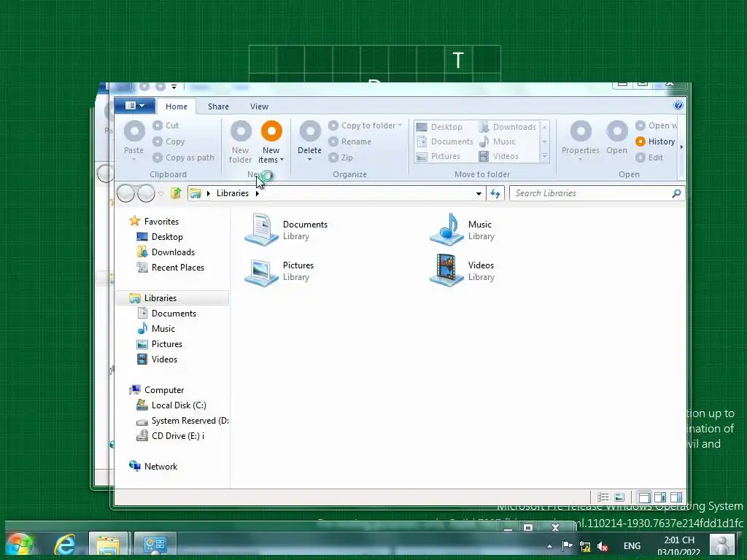Create a New folder from ribbon
Image resolution: width=747 pixels, height=560 pixels.
coord(241,142)
